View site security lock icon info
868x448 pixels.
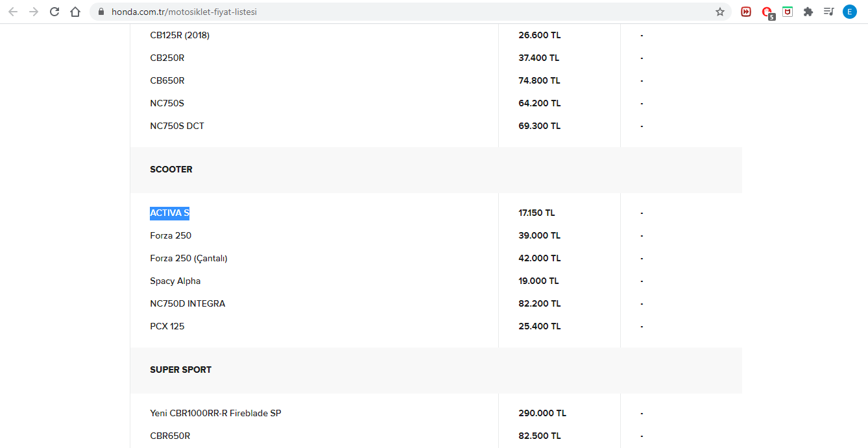pos(101,12)
